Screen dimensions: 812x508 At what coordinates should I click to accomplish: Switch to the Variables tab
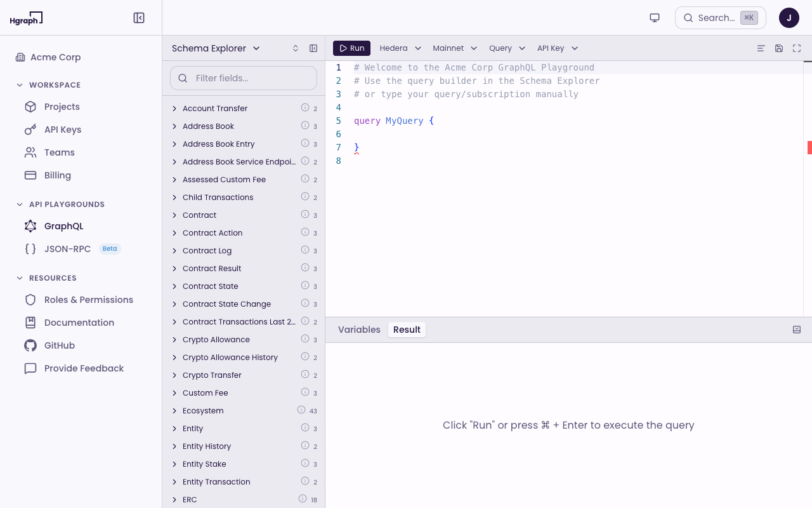point(359,330)
